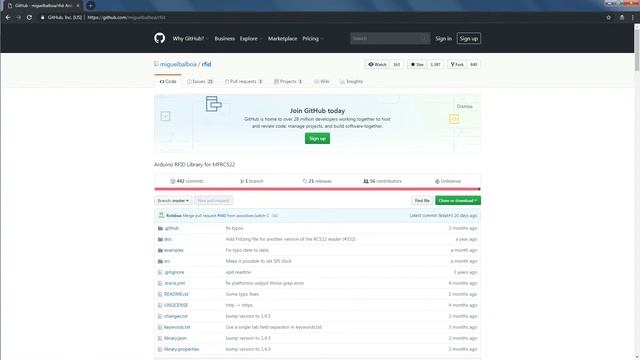640x360 pixels.
Task: Expand the Why GitHub? menu
Action: (x=190, y=38)
